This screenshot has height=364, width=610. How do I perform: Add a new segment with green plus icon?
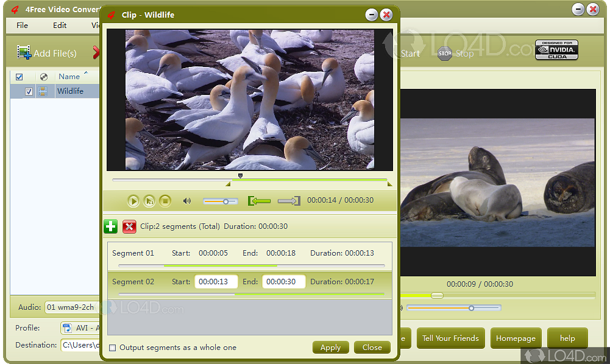click(110, 226)
